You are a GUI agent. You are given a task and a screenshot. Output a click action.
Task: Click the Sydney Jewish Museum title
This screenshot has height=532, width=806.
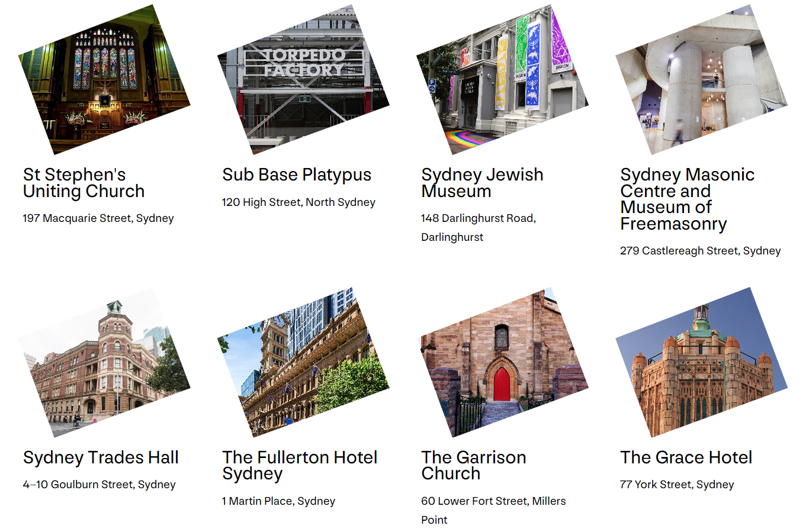tap(482, 183)
